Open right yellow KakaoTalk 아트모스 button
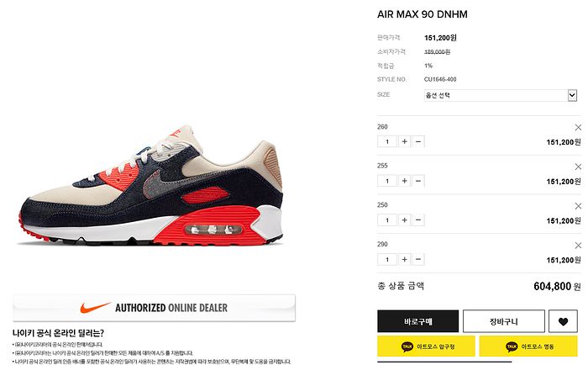Viewport: 588px width, 365px height. pyautogui.click(x=528, y=346)
